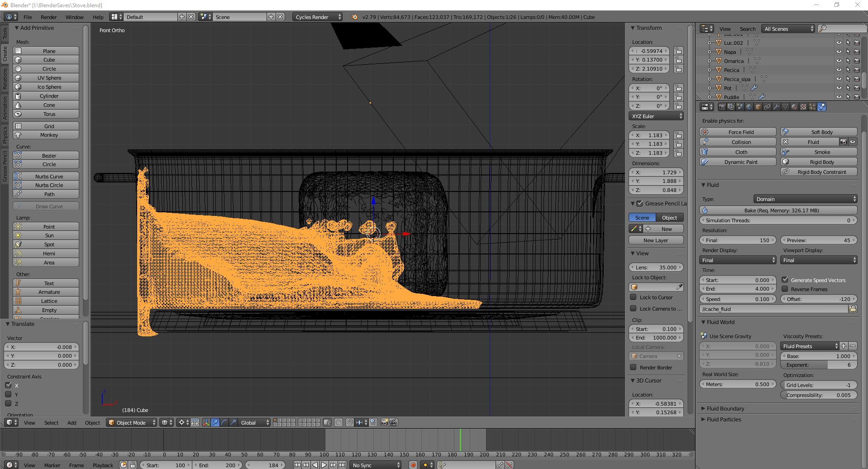Screen dimensions: 868x469
Task: Toggle proportional editing circle icon
Action: 339,422
